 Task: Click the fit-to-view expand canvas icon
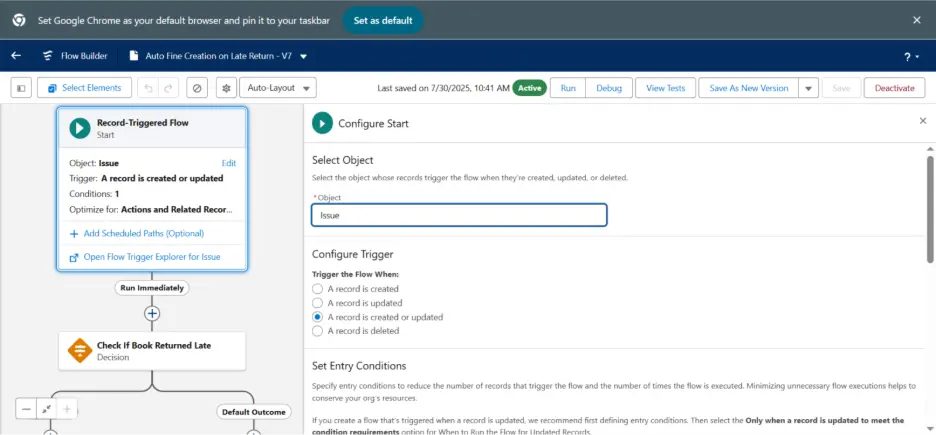pyautogui.click(x=46, y=409)
